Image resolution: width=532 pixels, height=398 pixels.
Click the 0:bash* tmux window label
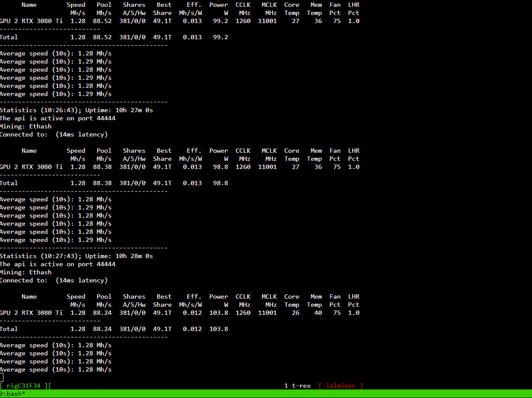(x=13, y=393)
